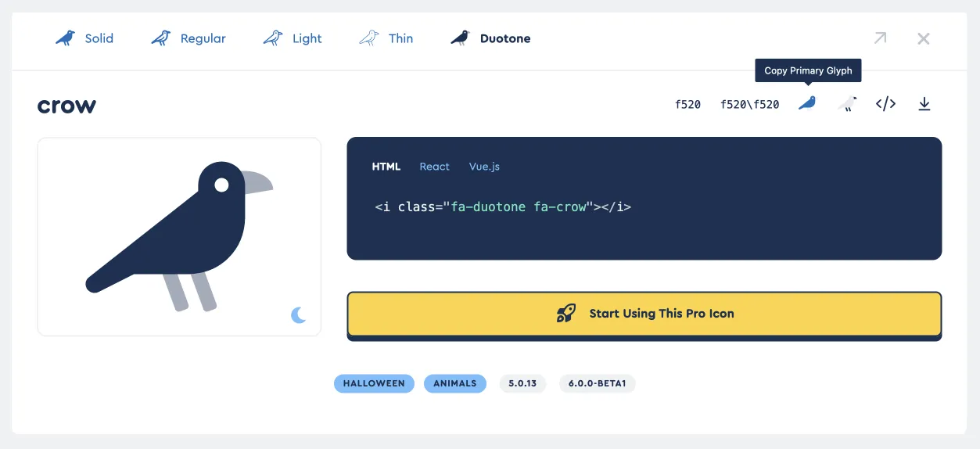Viewport: 980px width, 449px height.
Task: Switch code snippet to Vue.js
Action: (x=484, y=167)
